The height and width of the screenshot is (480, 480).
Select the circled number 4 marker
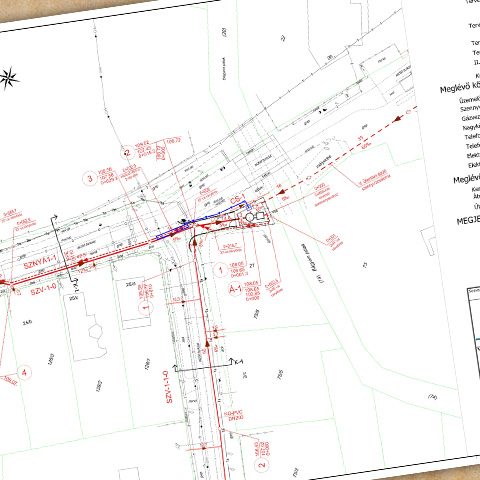24,372
